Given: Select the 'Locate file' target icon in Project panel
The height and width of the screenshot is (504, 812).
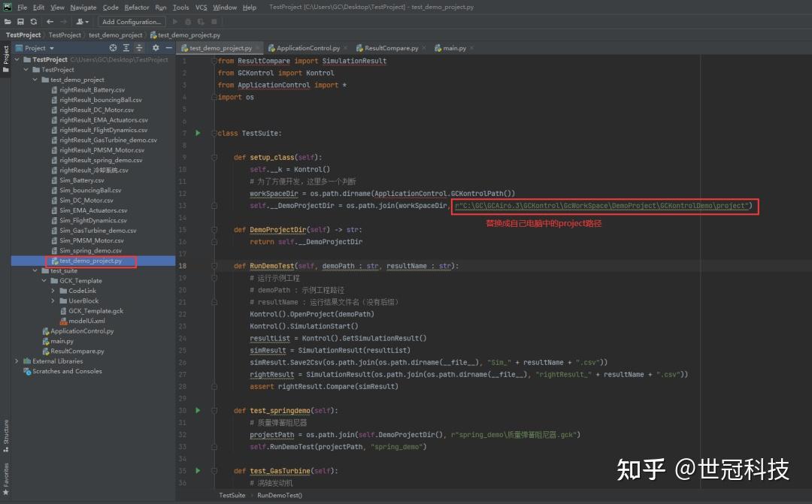Looking at the screenshot, I should pyautogui.click(x=113, y=47).
